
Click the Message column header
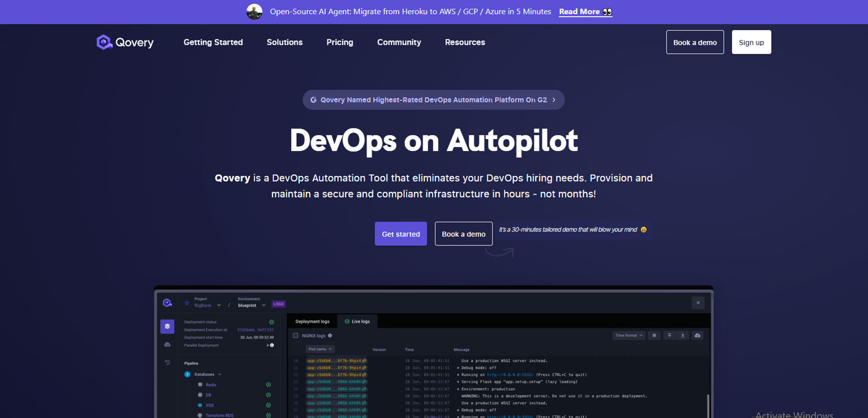[x=462, y=350]
